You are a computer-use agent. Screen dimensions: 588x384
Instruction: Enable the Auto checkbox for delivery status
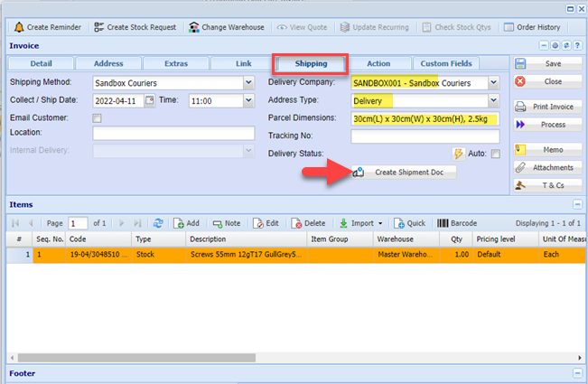pos(495,154)
